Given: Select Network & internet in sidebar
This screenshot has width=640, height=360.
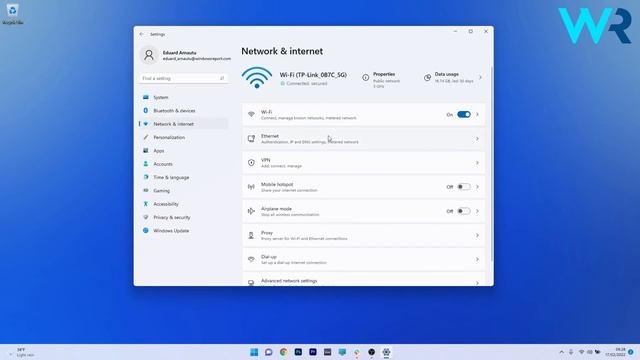Looking at the screenshot, I should [183, 124].
